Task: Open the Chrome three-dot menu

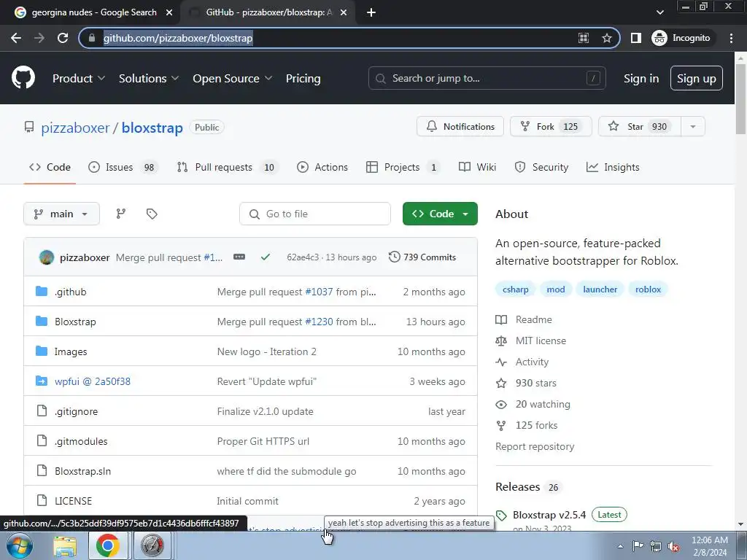Action: click(x=731, y=38)
